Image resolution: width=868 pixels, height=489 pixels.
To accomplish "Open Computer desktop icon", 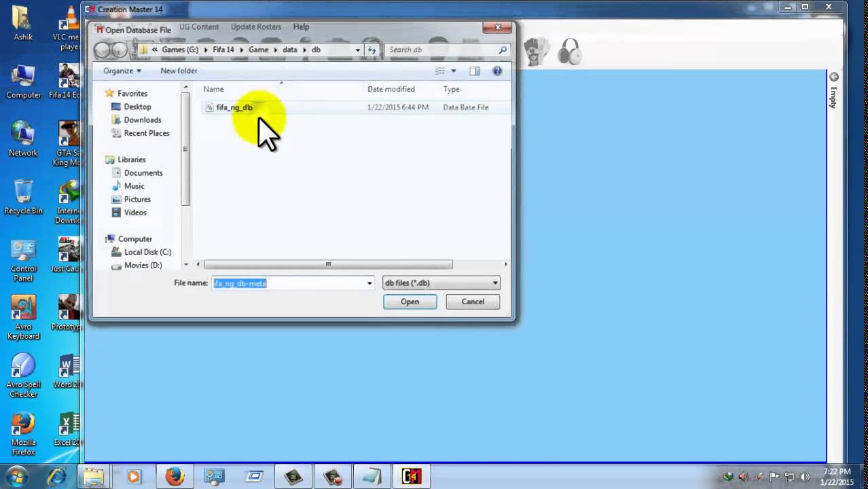I will 23,82.
